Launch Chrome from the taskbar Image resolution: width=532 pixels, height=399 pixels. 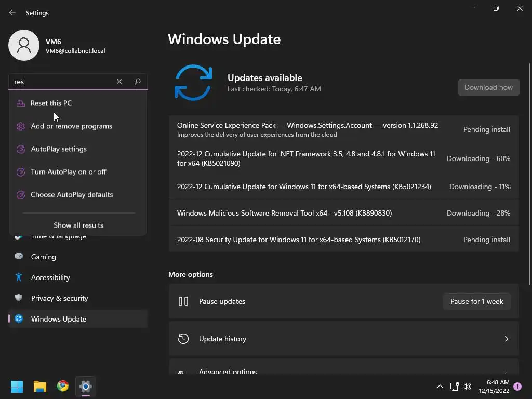[63, 386]
